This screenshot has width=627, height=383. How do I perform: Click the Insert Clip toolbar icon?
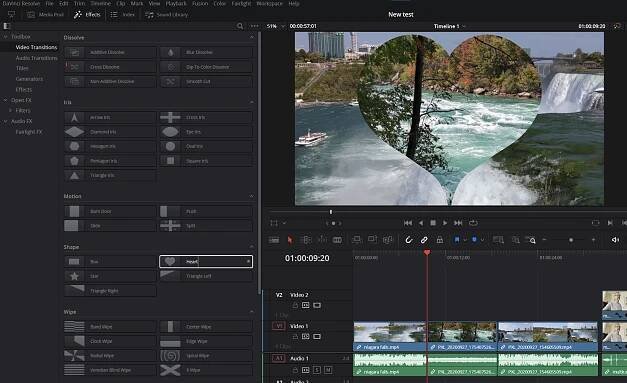[356, 239]
